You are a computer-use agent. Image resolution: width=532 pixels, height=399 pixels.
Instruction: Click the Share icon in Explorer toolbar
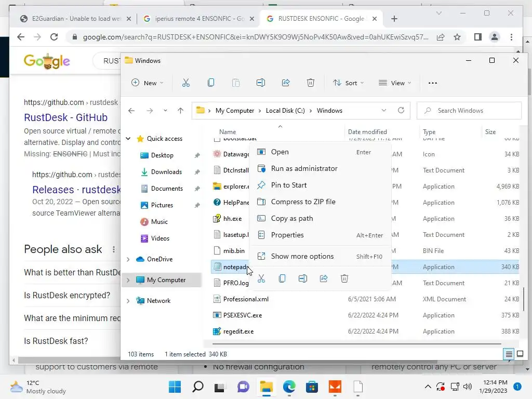coord(286,83)
